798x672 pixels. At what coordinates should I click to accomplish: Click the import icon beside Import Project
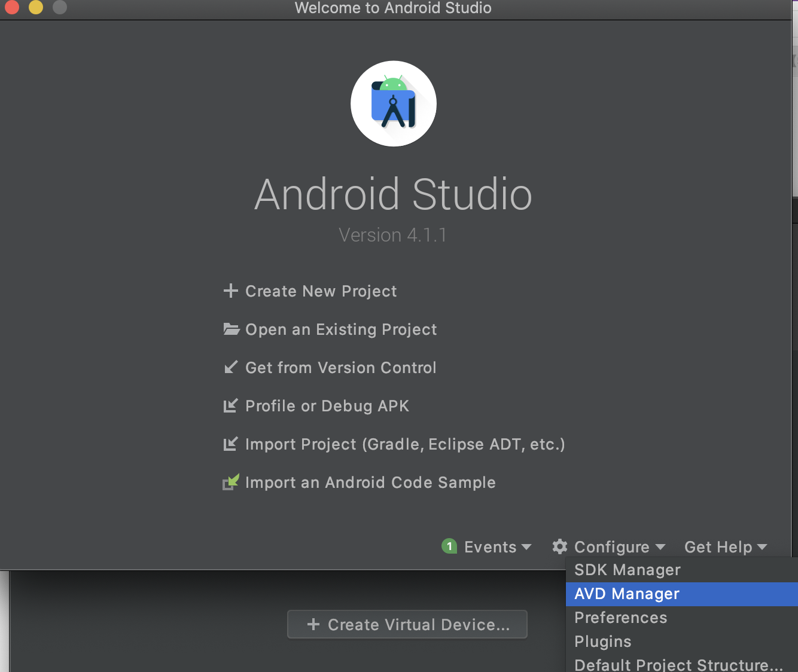point(230,444)
